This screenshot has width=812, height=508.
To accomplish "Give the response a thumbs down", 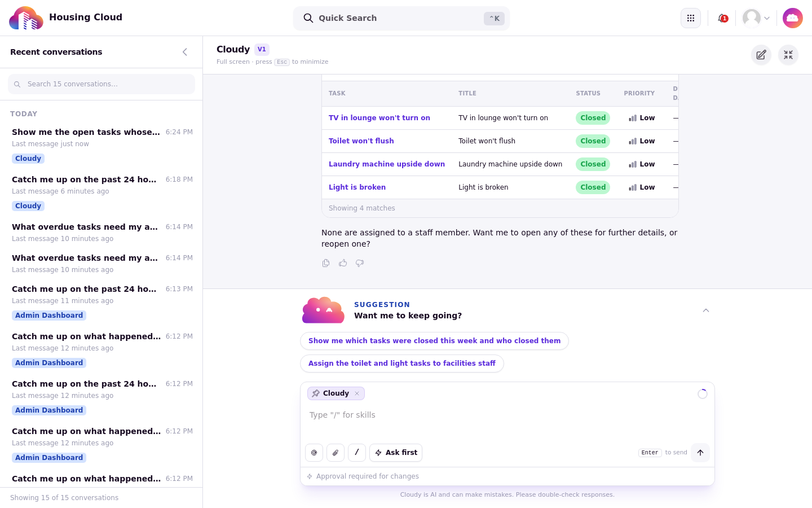I will pos(360,263).
